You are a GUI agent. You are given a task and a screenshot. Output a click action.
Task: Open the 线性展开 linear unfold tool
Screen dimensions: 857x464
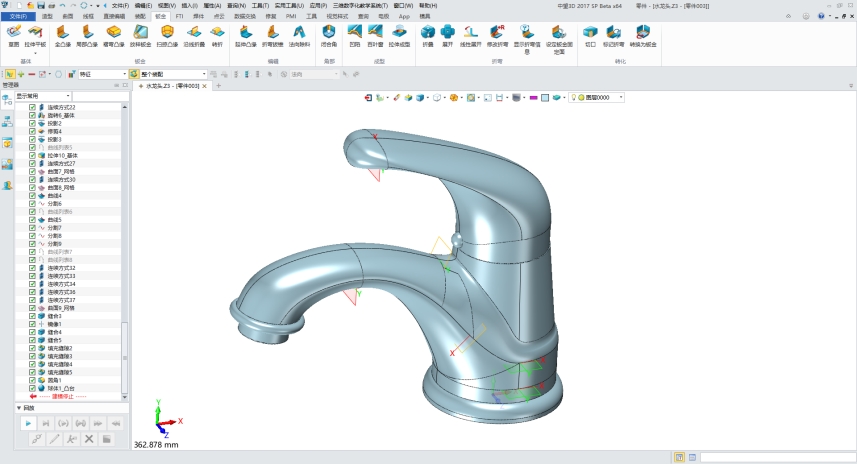(x=472, y=35)
